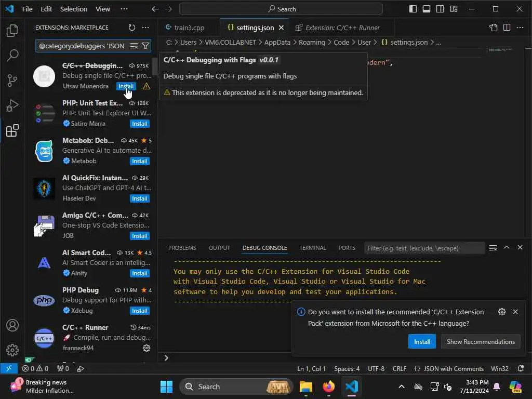Split the editor right
Viewport: 532px width, 399px height.
pyautogui.click(x=507, y=28)
